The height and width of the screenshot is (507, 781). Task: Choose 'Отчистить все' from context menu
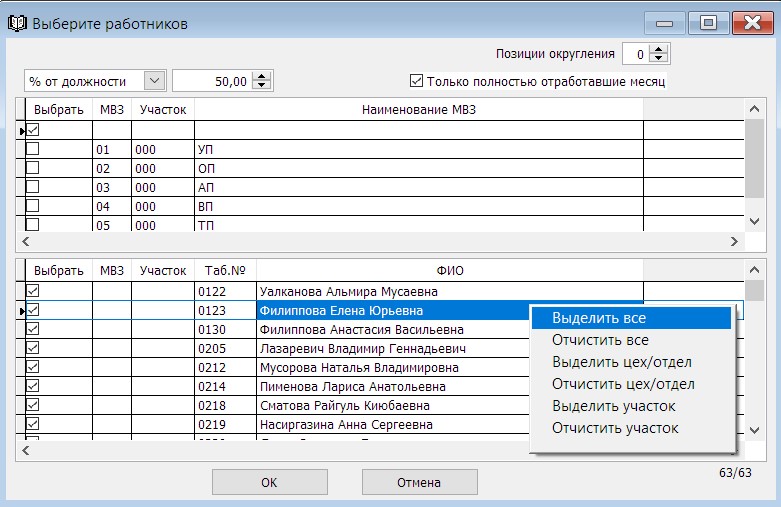click(599, 340)
